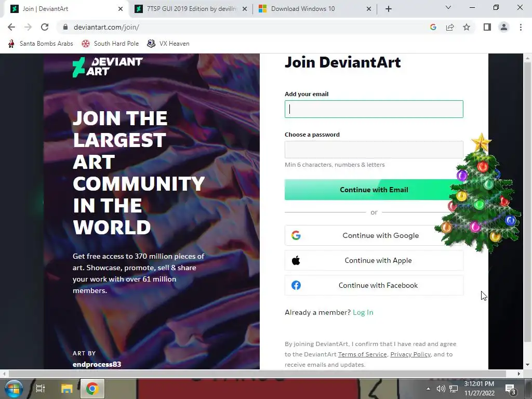The image size is (532, 399).
Task: Click the Choose a password field
Action: pos(374,150)
